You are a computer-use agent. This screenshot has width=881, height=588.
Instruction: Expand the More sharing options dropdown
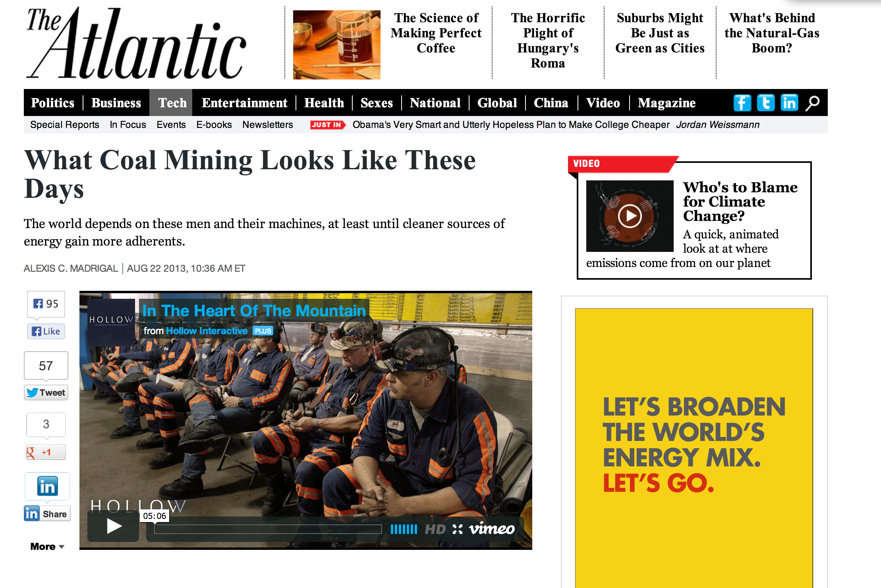(47, 547)
